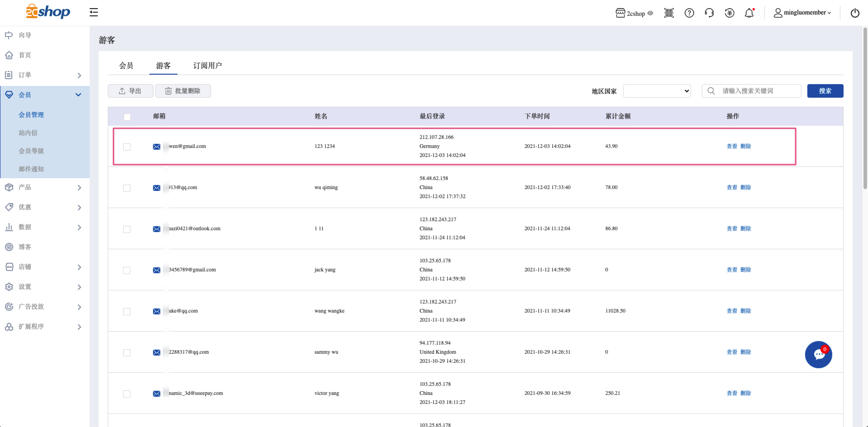Log out using the power icon
The image size is (868, 427).
[855, 13]
